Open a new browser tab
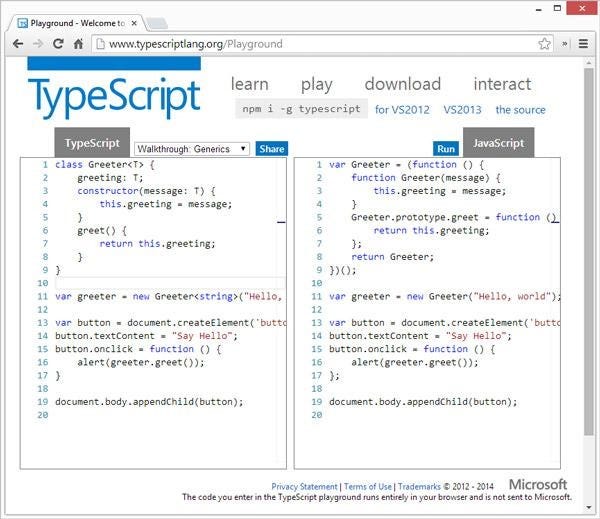 tap(157, 23)
